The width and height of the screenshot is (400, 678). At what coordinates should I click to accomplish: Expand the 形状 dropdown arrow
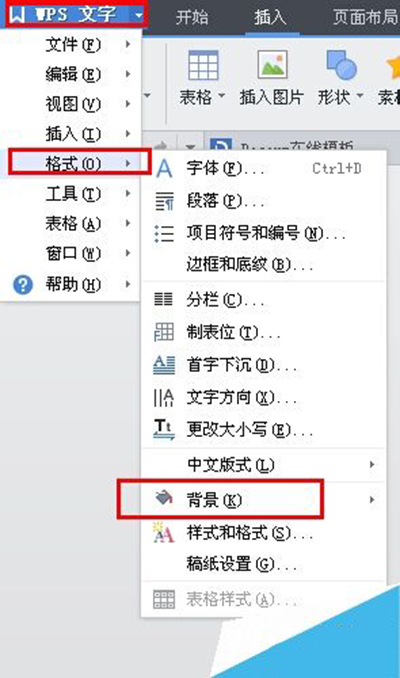360,95
